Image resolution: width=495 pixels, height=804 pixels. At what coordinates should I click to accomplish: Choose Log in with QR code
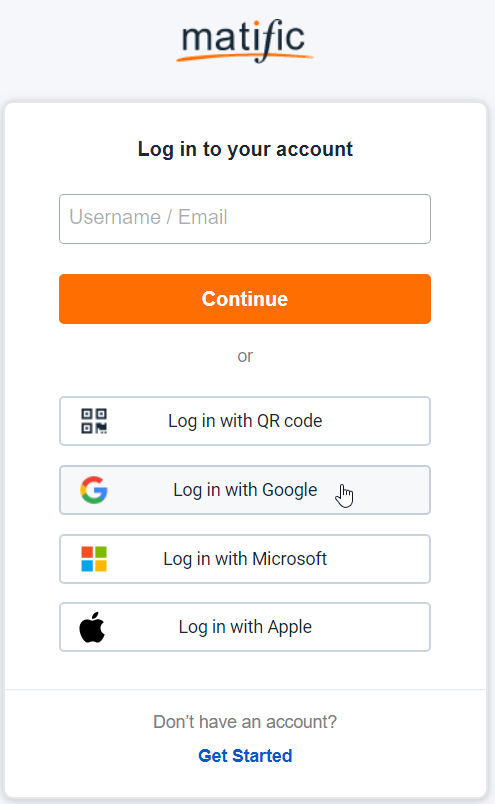245,421
